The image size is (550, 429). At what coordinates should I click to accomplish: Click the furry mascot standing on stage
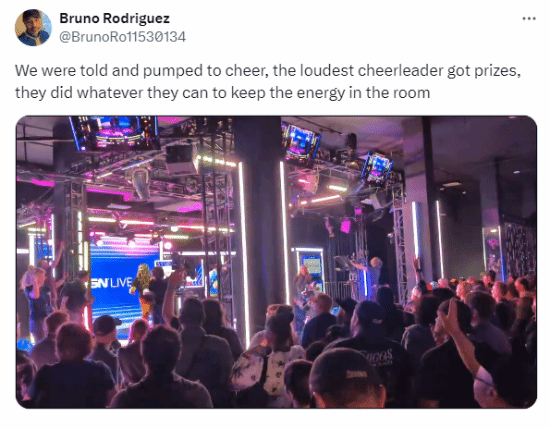click(142, 289)
